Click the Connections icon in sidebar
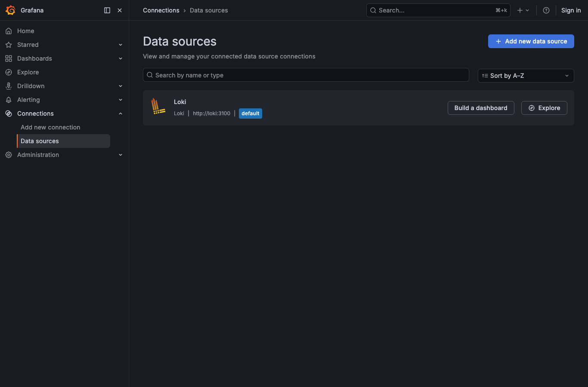588x387 pixels. tap(9, 114)
